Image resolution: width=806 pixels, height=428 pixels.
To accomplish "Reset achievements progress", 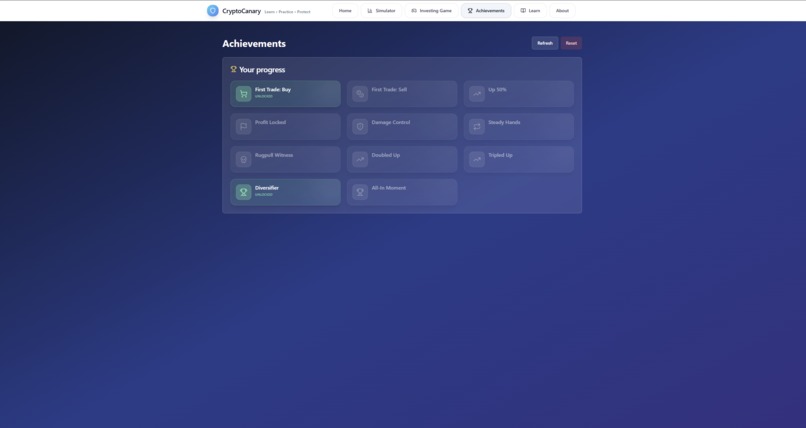I will [x=571, y=43].
